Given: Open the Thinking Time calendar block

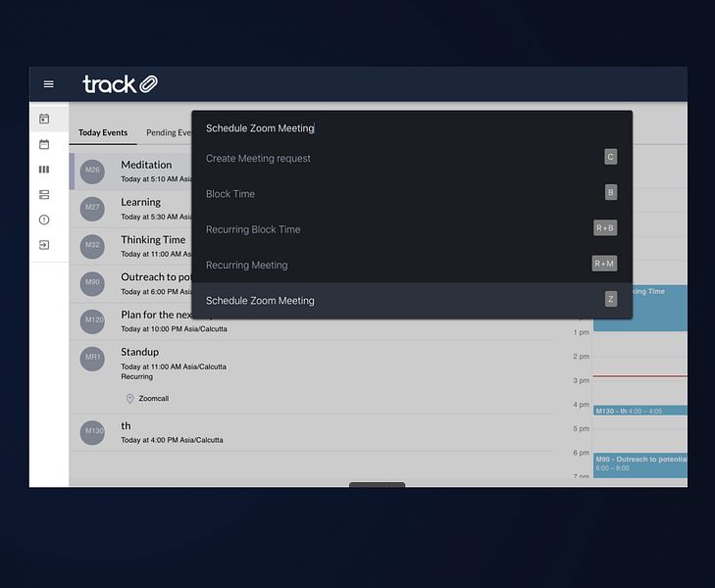Looking at the screenshot, I should pos(660,308).
